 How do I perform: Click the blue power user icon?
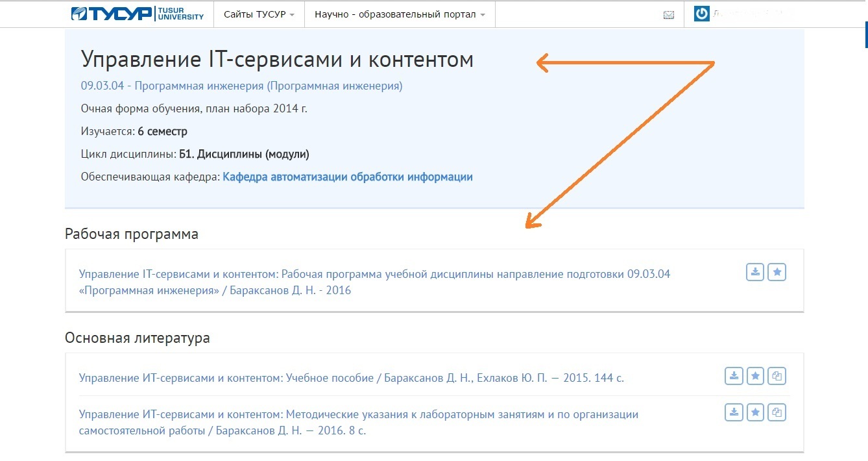[701, 14]
